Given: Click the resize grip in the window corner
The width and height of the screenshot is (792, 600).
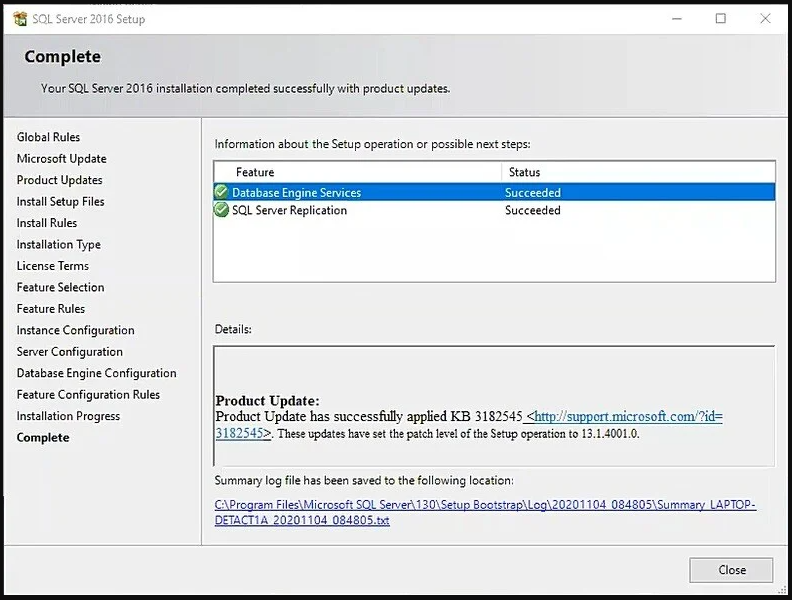Looking at the screenshot, I should point(782,590).
